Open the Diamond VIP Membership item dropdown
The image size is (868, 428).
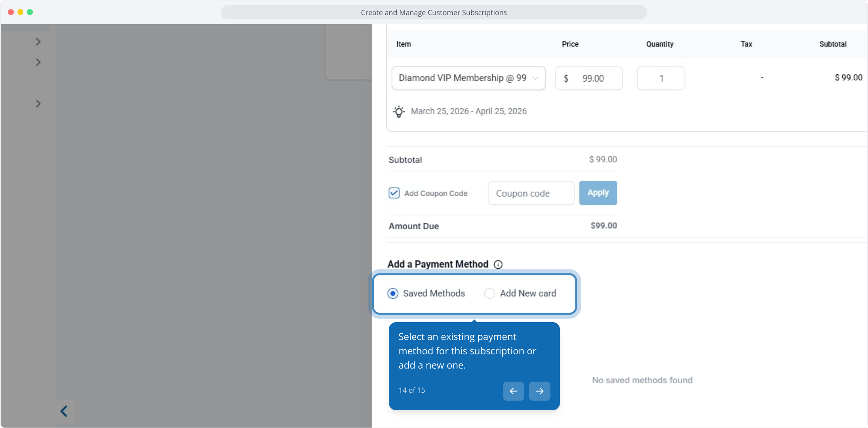[x=468, y=78]
